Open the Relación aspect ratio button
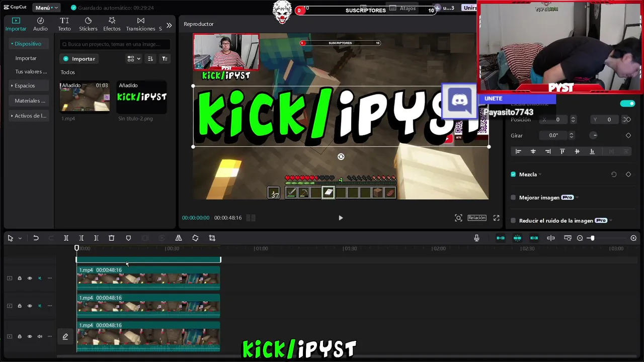The width and height of the screenshot is (644, 362). click(477, 218)
